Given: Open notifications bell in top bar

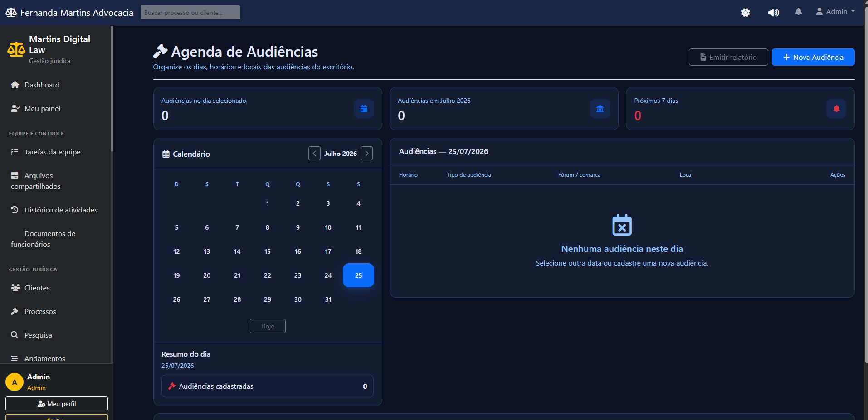Looking at the screenshot, I should tap(799, 12).
